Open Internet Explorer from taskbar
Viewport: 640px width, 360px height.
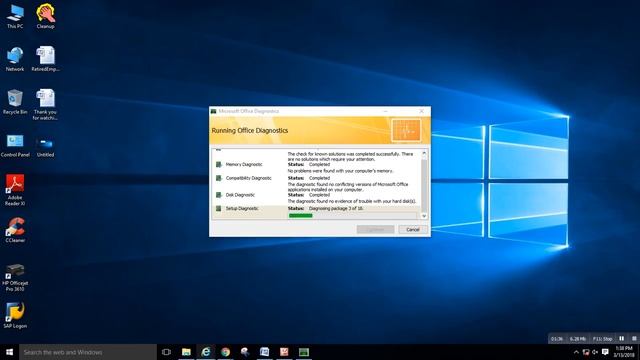(206, 352)
